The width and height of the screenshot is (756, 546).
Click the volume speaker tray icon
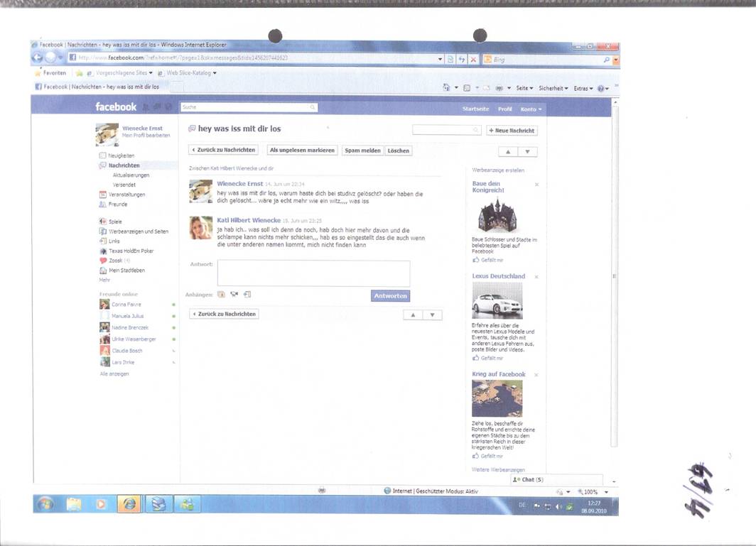(558, 506)
